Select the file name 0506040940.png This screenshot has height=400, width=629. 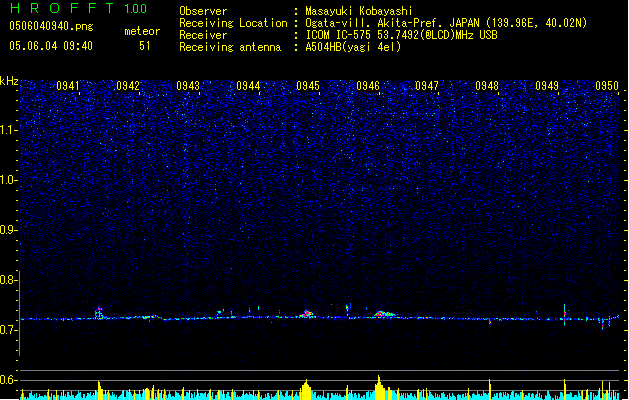click(x=51, y=26)
